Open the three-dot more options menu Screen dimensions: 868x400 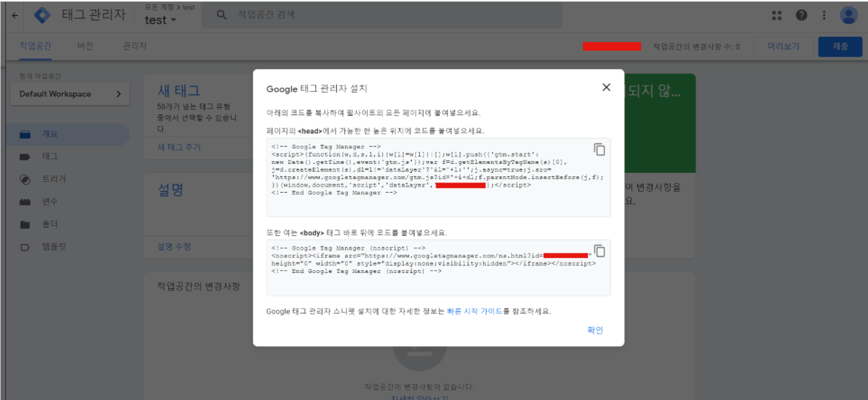tap(824, 15)
